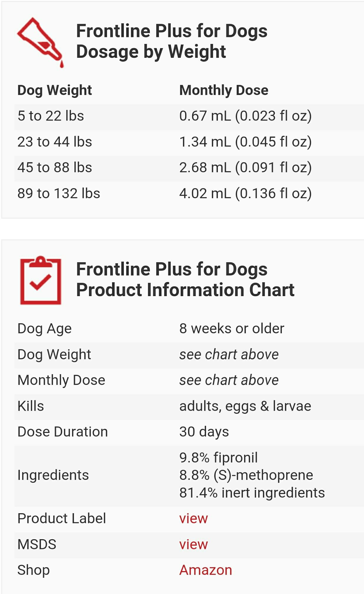Click the 23 to 44 lbs weight cell
Image resolution: width=364 pixels, height=594 pixels.
55,142
